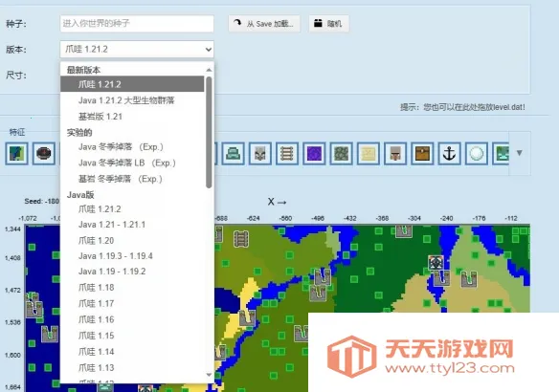Click the 从 Save 加载 button
The height and width of the screenshot is (392, 559).
coord(264,24)
